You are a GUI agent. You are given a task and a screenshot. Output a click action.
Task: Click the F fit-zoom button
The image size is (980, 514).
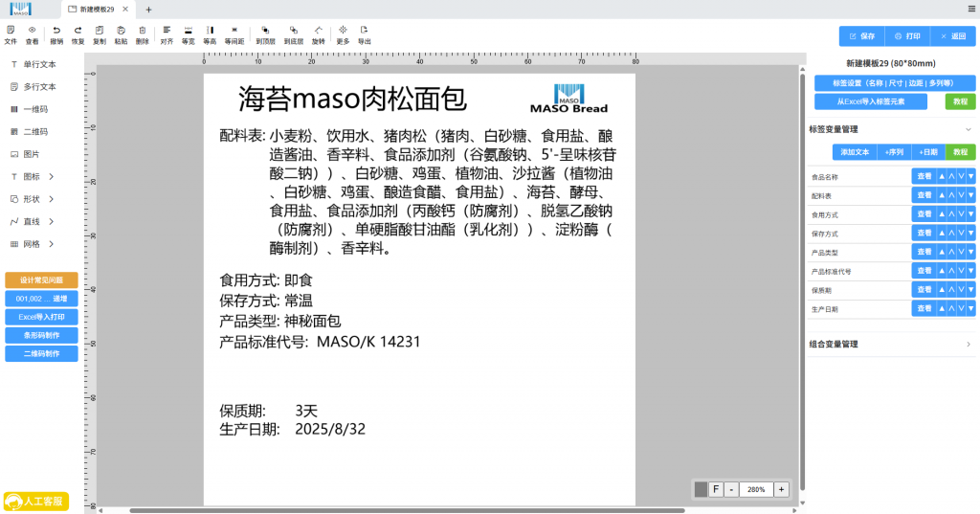pos(716,490)
